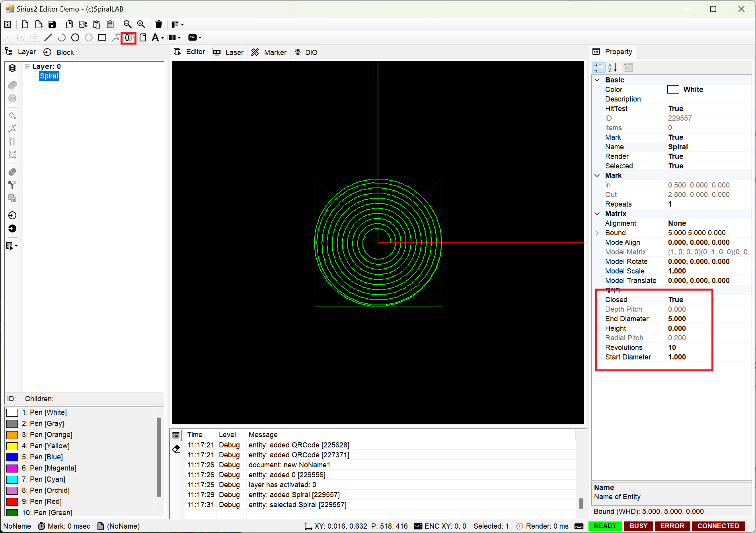Select the Spiral drawing tool
The width and height of the screenshot is (756, 533).
coord(129,37)
